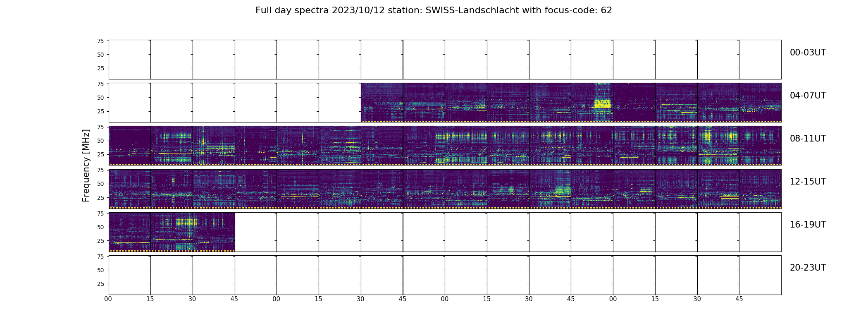Select the 50 tick of the 20-23UT row
The height and width of the screenshot is (331, 868).
click(100, 270)
